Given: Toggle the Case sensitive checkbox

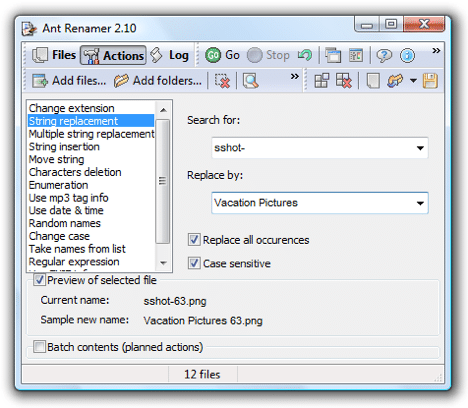Looking at the screenshot, I should (194, 263).
